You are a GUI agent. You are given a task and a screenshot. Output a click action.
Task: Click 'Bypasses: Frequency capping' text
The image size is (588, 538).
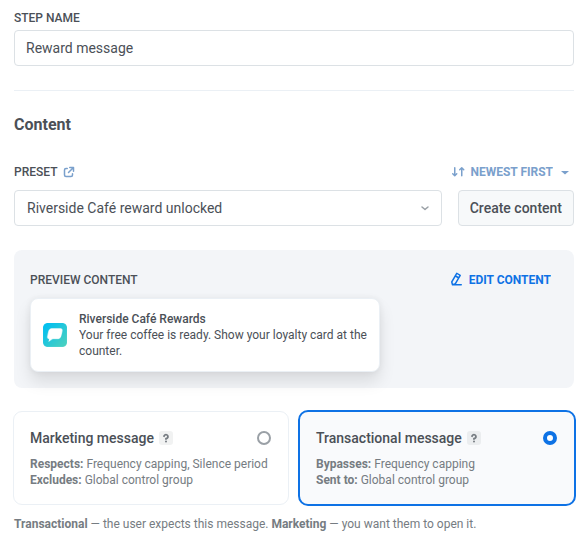pyautogui.click(x=395, y=464)
